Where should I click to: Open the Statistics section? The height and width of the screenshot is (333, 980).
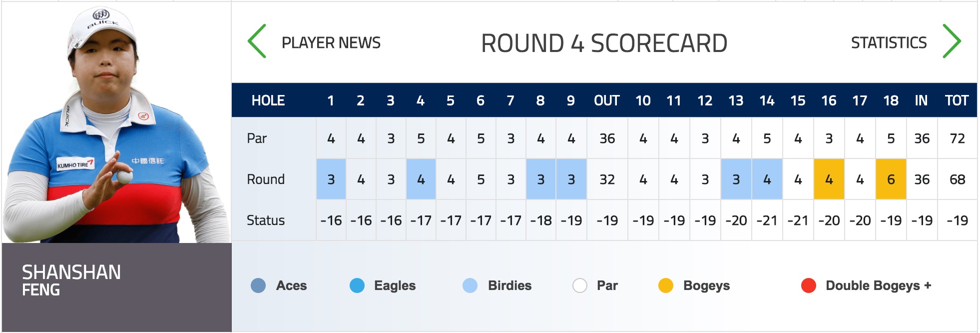tap(889, 42)
